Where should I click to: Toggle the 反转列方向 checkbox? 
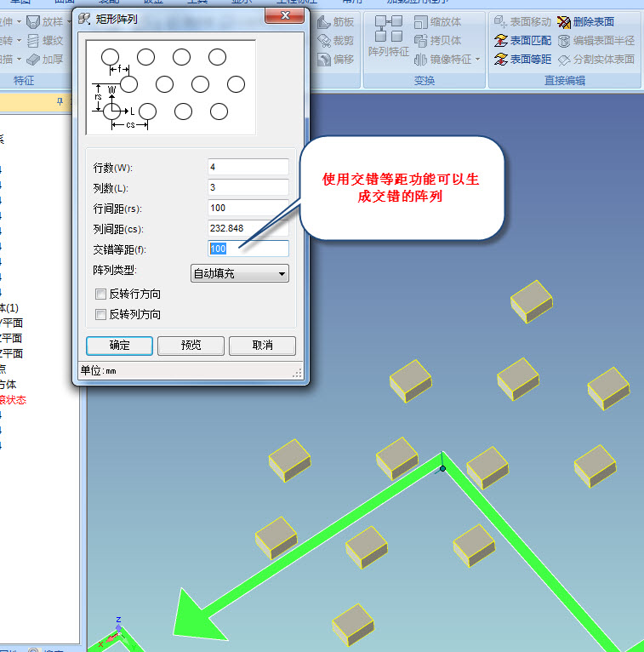point(101,314)
